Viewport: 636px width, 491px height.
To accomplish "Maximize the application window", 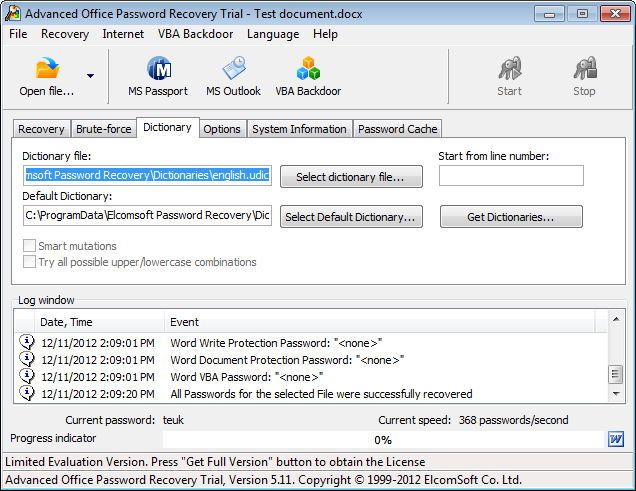I will click(x=582, y=14).
